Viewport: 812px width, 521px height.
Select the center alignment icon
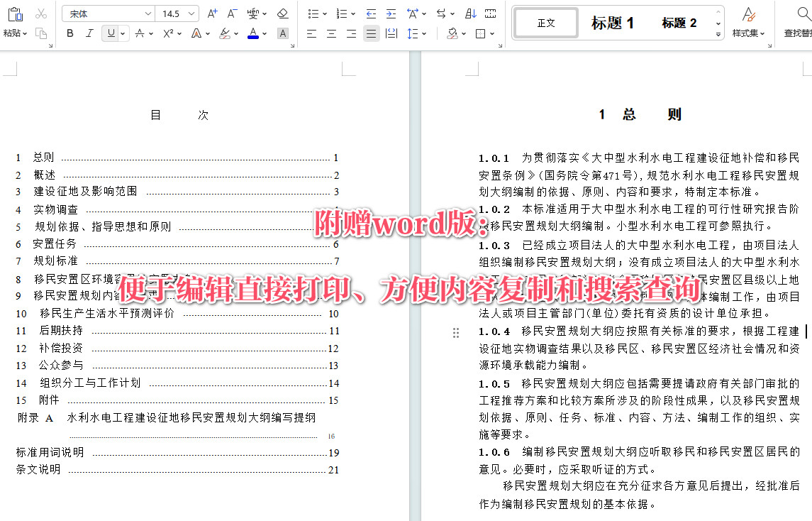[x=331, y=33]
